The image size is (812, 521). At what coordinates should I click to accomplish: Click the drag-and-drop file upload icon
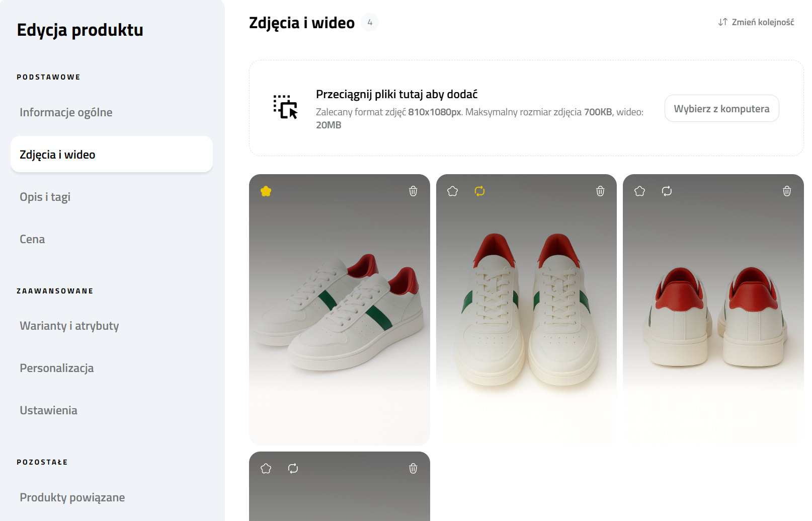[285, 107]
